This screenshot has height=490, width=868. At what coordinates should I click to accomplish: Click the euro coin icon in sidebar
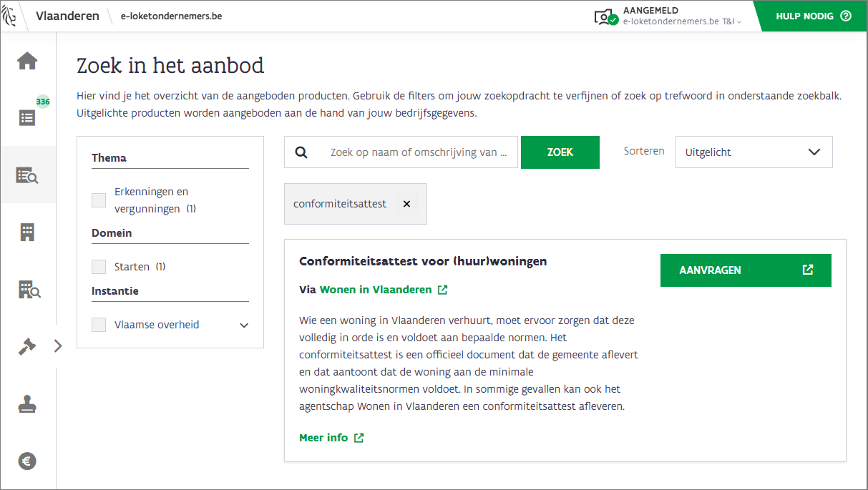pyautogui.click(x=27, y=461)
